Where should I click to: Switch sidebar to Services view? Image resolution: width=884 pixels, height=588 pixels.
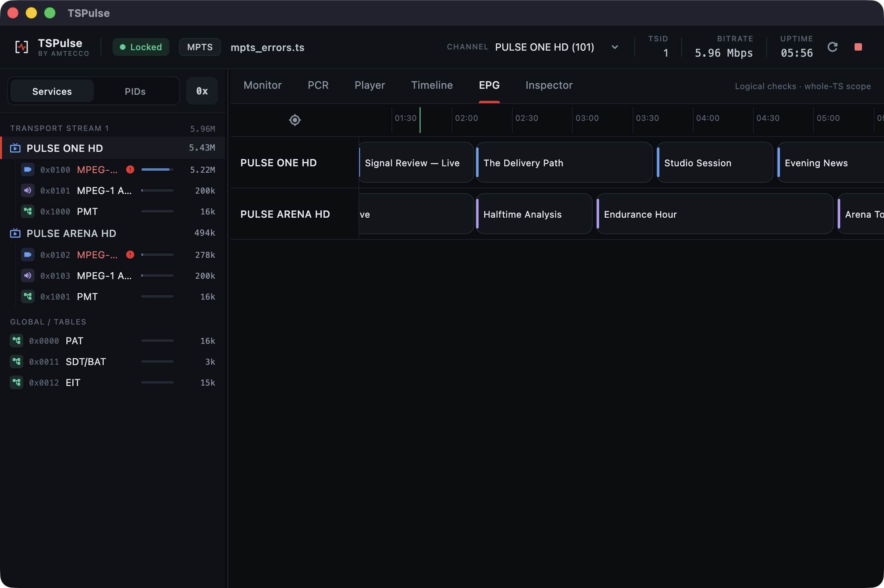click(x=52, y=91)
